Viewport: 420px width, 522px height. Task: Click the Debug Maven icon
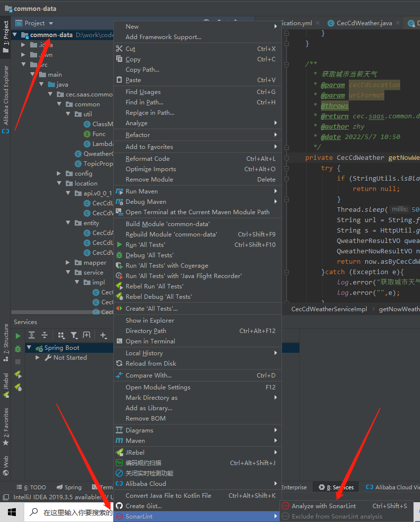point(119,202)
